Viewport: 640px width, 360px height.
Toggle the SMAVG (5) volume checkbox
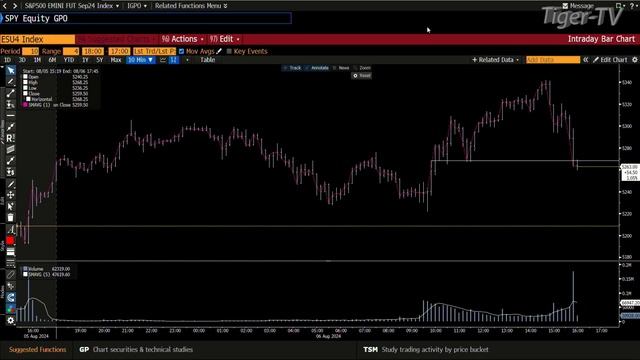(25, 274)
